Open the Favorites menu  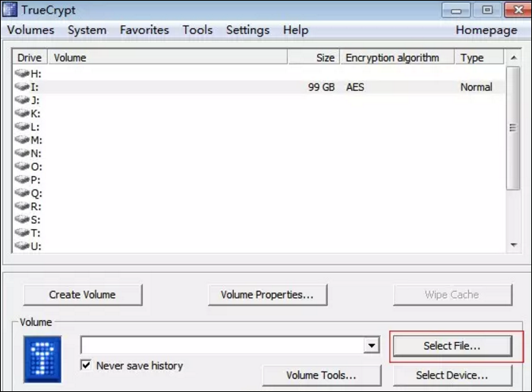pyautogui.click(x=144, y=30)
